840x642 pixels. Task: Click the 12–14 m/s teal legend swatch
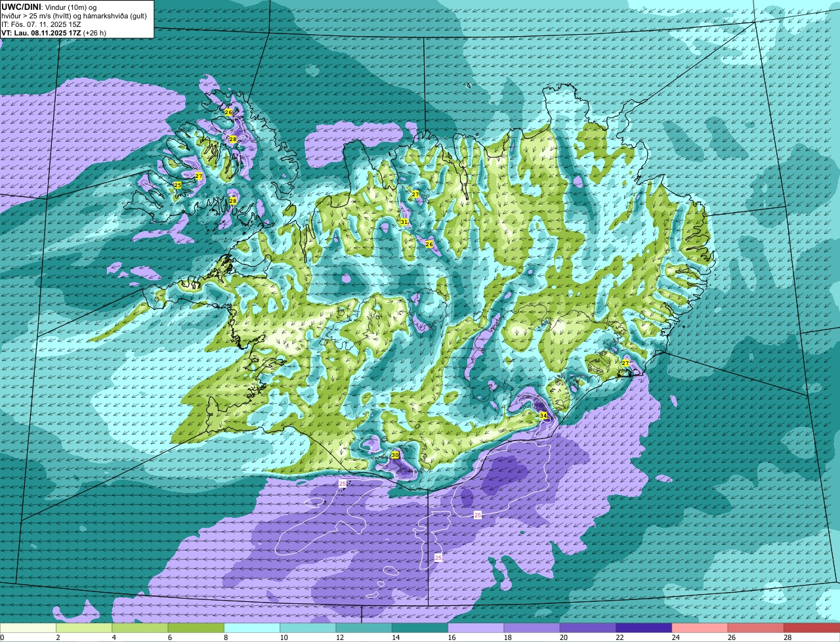[x=364, y=628]
